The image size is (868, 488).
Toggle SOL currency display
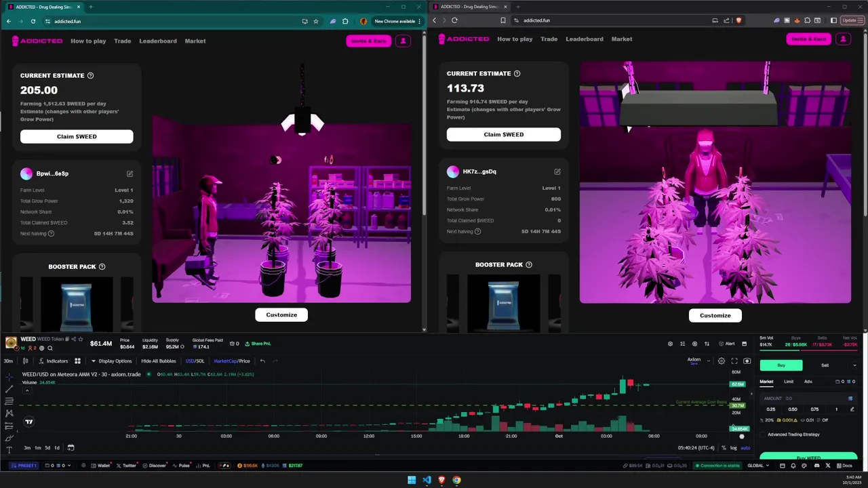point(200,361)
